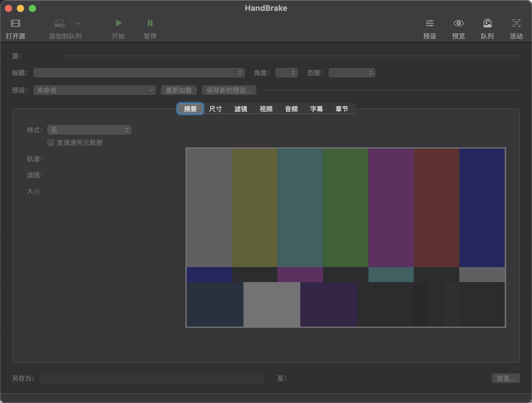Open the 格式 dropdown showing 无
The image size is (532, 403).
(89, 130)
